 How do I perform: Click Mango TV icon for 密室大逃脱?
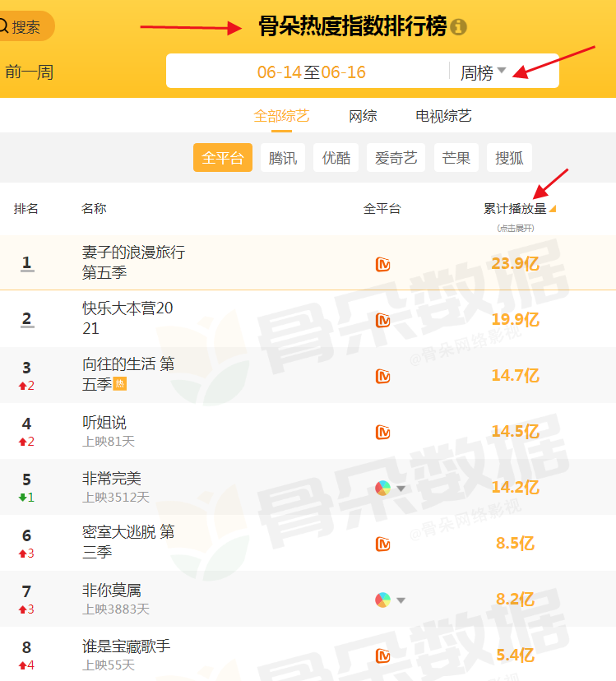tap(382, 544)
